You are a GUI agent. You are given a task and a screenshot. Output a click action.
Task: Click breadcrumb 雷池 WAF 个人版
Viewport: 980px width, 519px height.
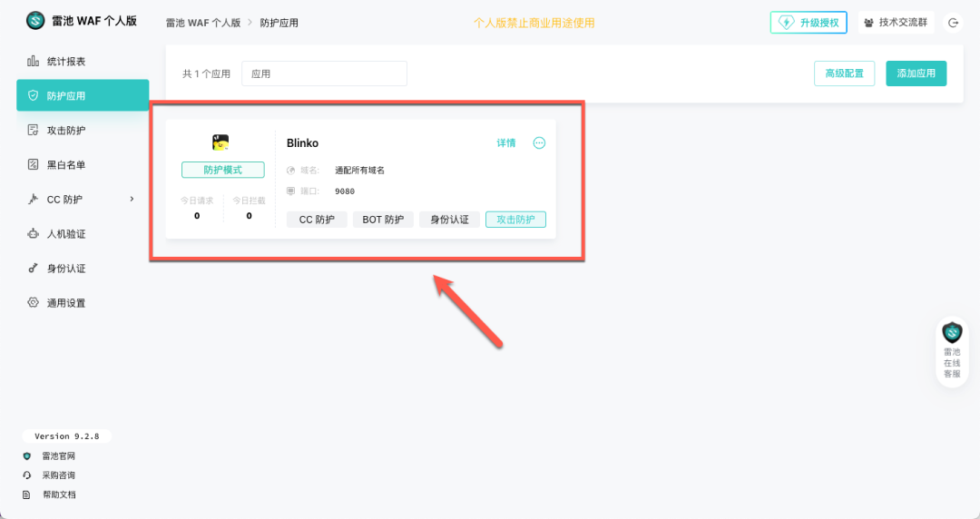pyautogui.click(x=203, y=23)
